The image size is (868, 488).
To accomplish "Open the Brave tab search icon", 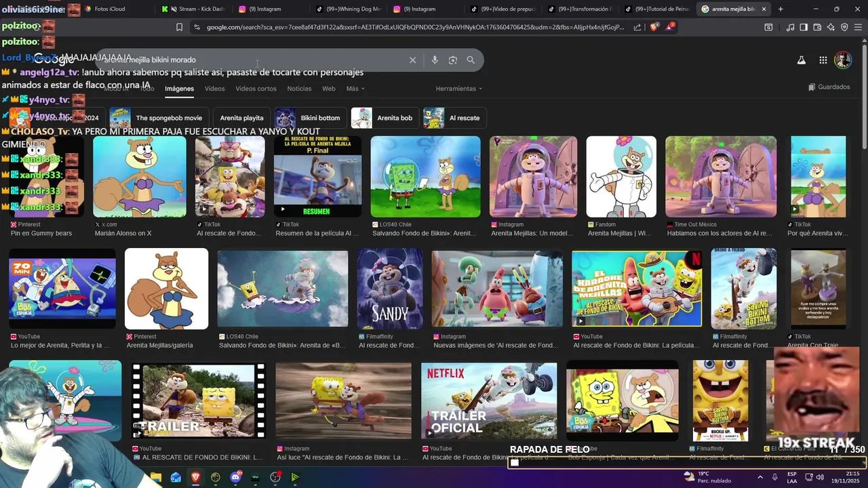I will (768, 27).
